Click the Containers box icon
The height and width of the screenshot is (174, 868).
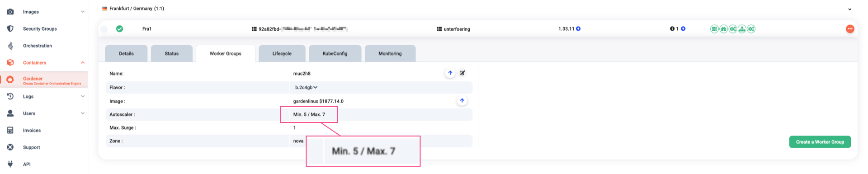(10, 62)
